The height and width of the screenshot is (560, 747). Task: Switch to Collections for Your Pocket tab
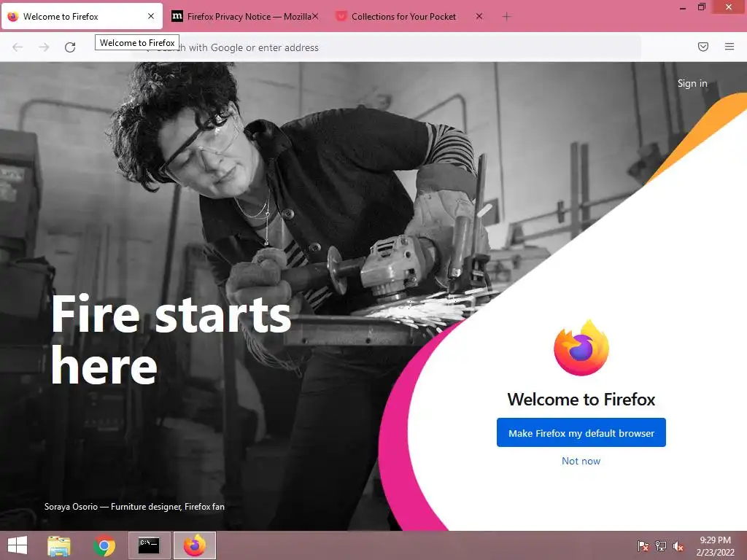[410, 17]
